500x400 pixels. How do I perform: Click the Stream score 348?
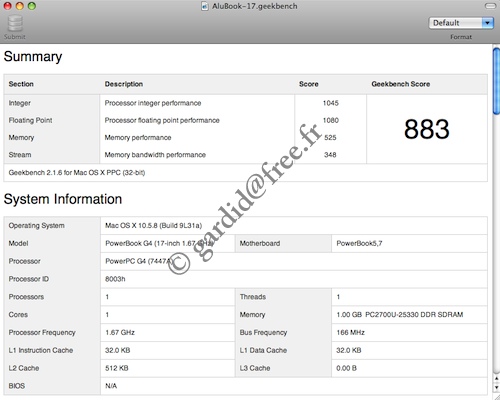point(330,155)
